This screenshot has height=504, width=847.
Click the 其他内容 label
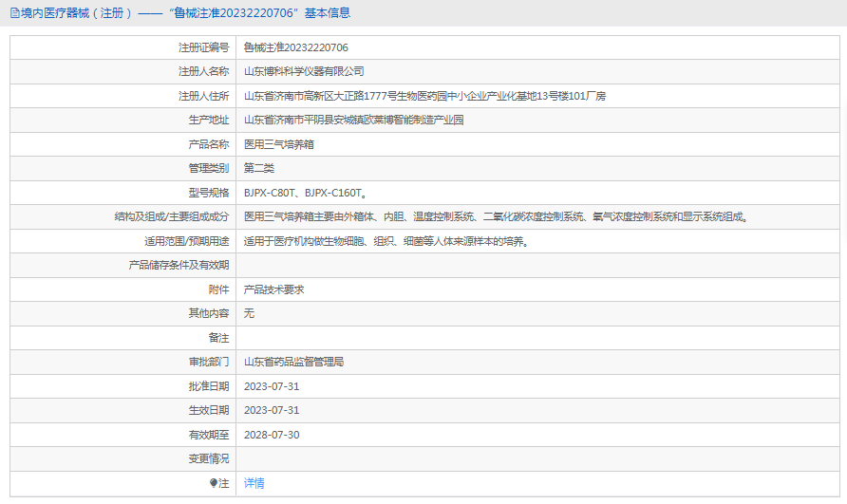click(x=209, y=313)
